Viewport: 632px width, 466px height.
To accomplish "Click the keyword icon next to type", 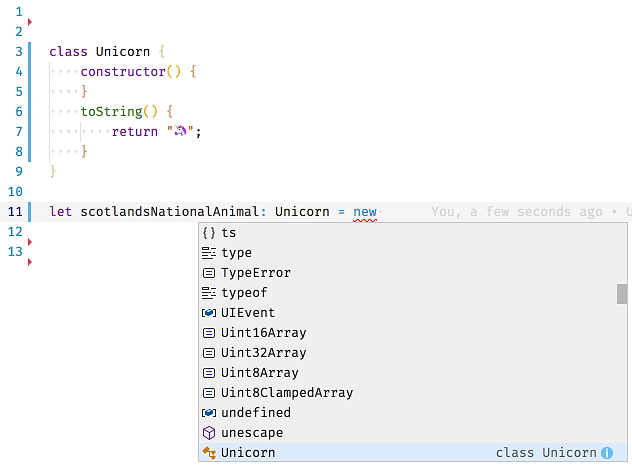I will point(209,253).
